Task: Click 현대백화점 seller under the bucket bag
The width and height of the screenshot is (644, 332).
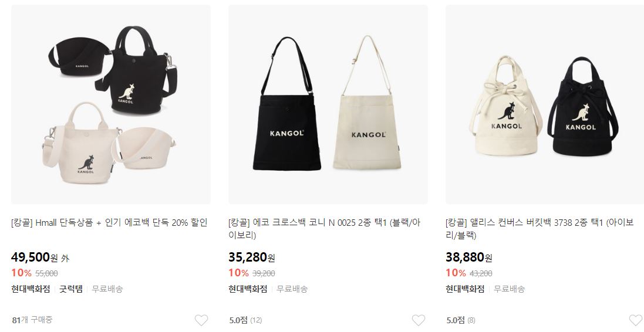Action: tap(466, 289)
